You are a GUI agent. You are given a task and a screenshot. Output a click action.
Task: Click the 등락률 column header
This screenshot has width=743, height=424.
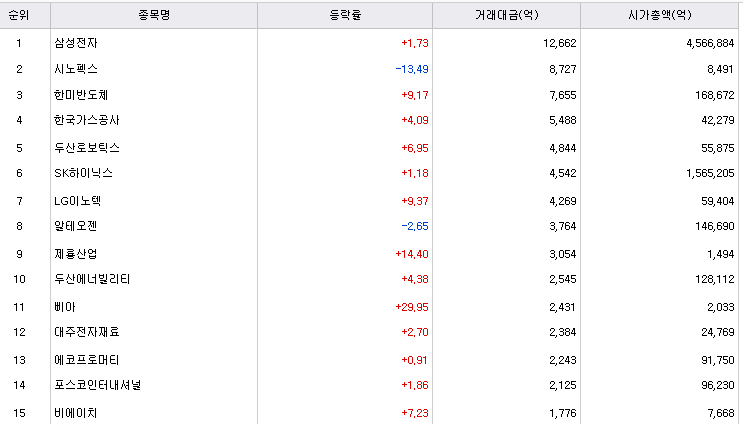(345, 15)
